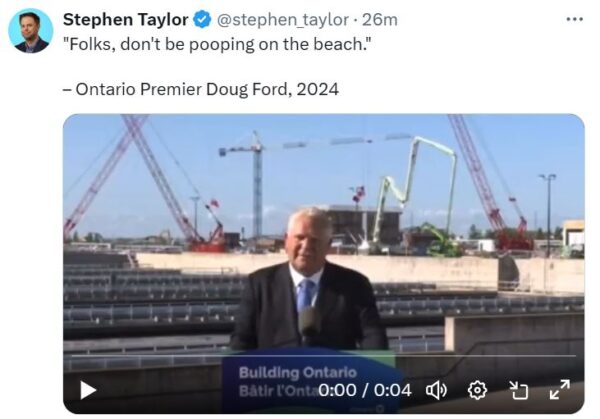Mute the video using the speaker icon
Image resolution: width=600 pixels, height=419 pixels.
[x=436, y=390]
